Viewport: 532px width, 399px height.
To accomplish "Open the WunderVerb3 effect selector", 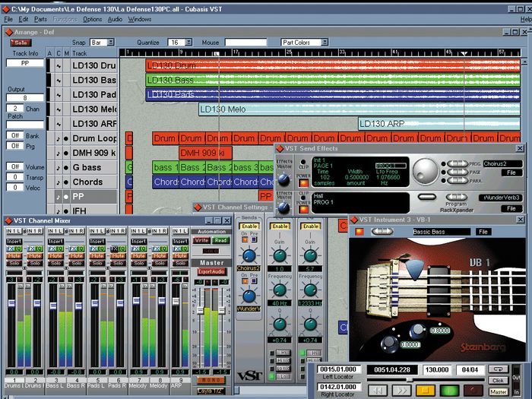I will [501, 198].
